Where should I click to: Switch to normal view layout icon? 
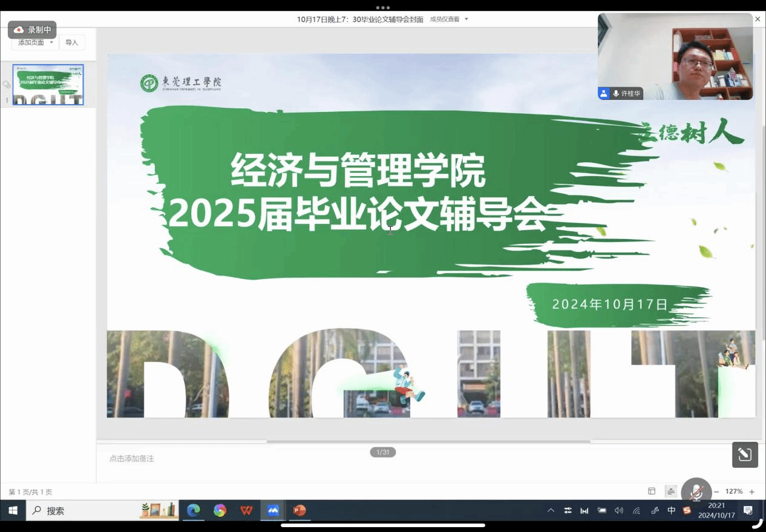click(x=652, y=491)
